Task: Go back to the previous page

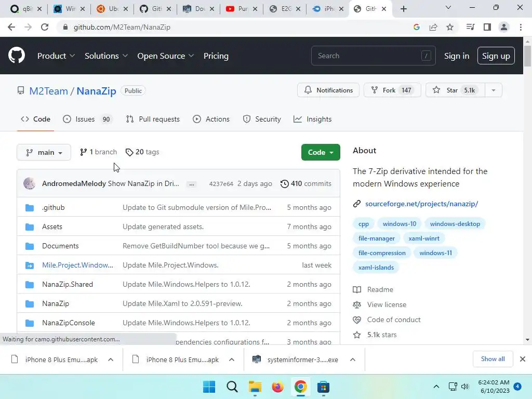Action: coord(11,27)
